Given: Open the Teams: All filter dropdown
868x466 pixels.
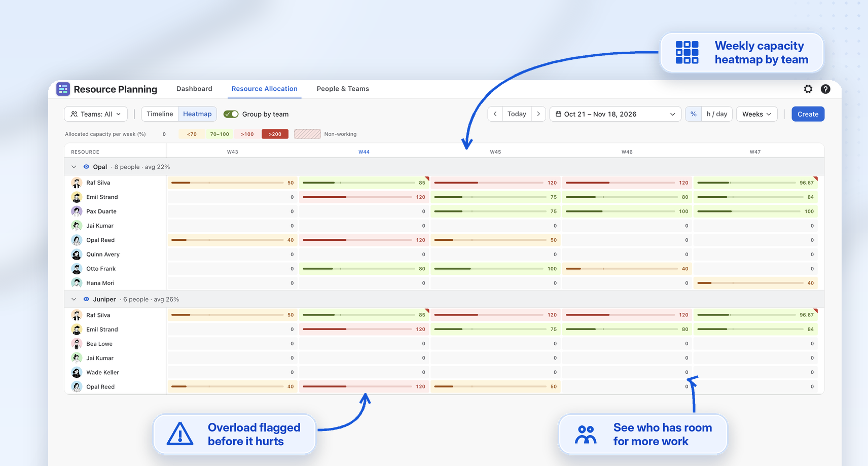Looking at the screenshot, I should point(96,114).
